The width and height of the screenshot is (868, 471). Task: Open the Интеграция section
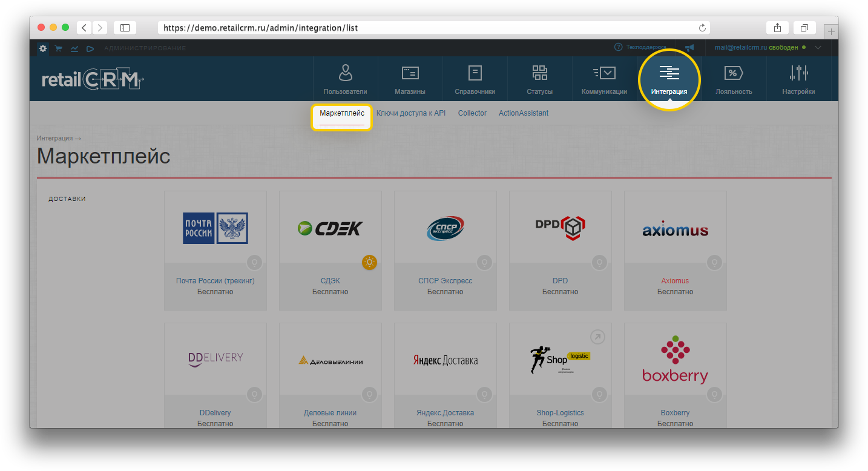click(x=669, y=79)
